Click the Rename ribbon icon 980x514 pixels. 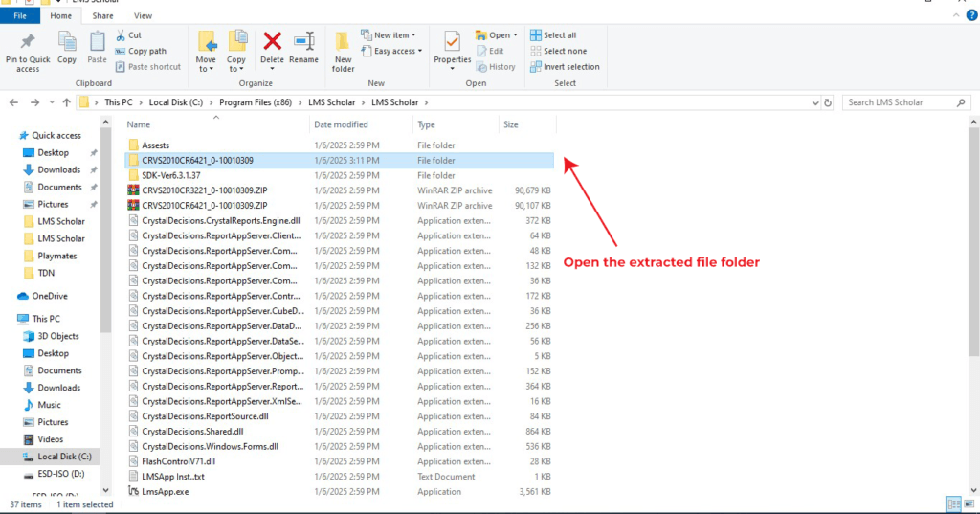(x=303, y=41)
